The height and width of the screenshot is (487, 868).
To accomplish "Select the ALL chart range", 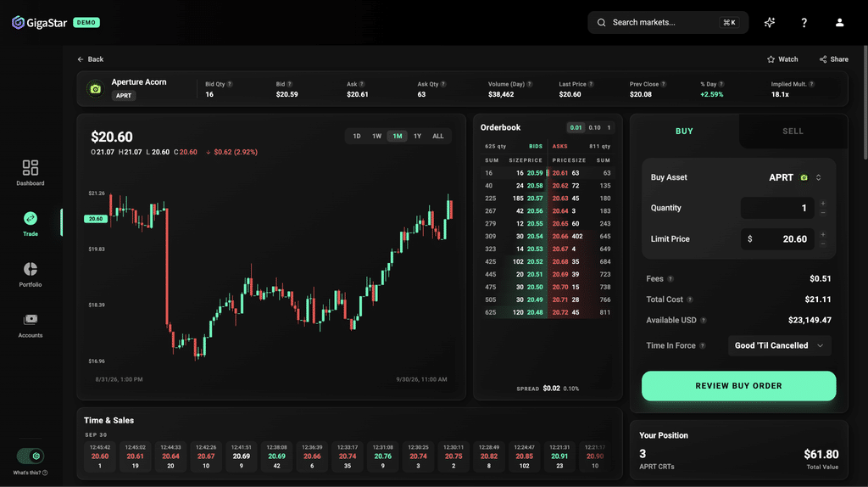I will pos(438,137).
